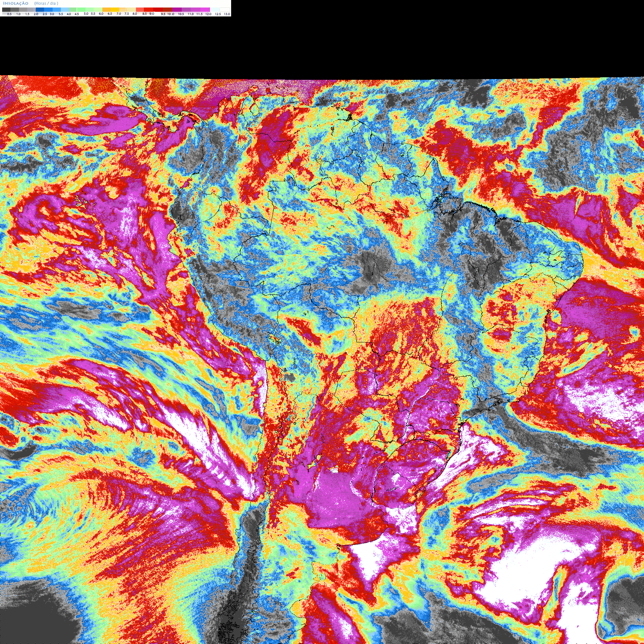Click the '13.0' legend value

click(x=227, y=14)
